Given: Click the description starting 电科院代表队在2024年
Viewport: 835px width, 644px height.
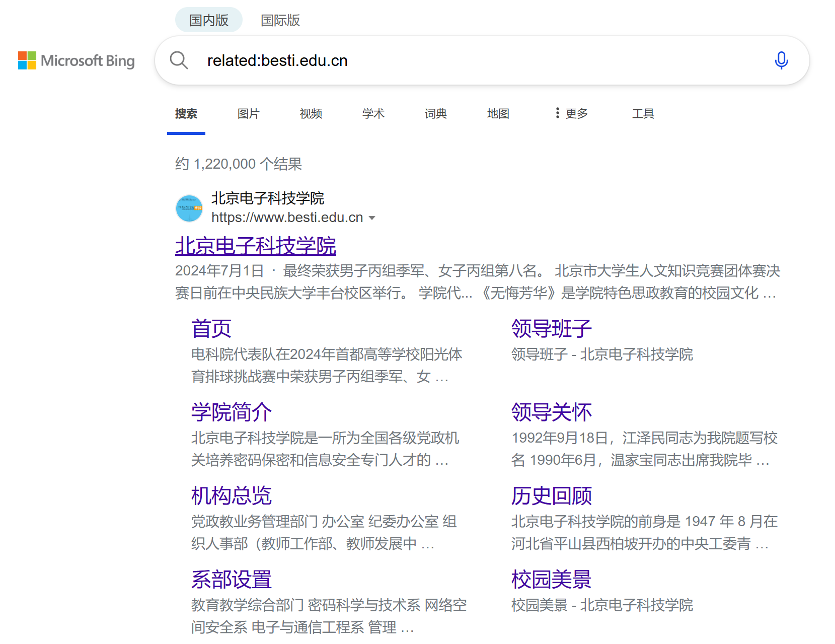Looking at the screenshot, I should tap(327, 366).
